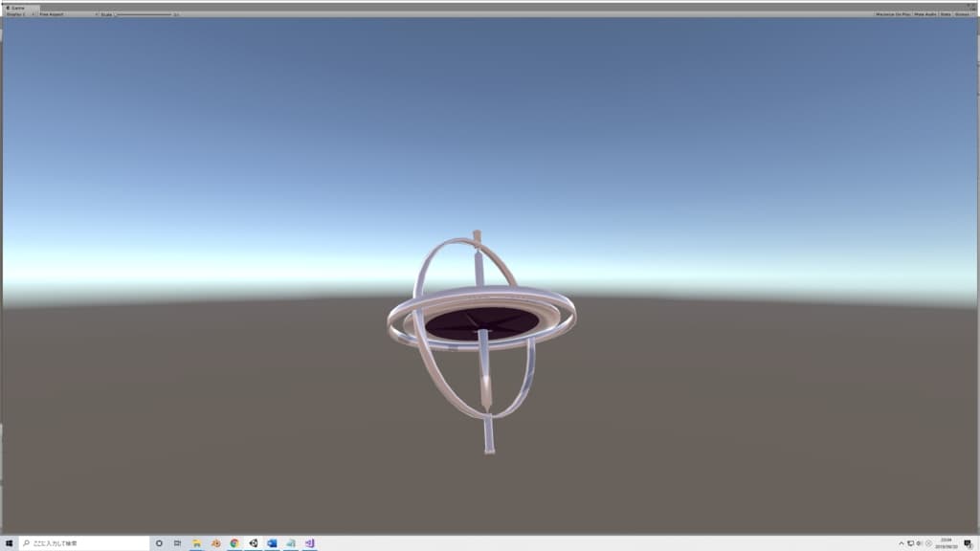
Task: Toggle Maximize On Play
Action: 893,14
